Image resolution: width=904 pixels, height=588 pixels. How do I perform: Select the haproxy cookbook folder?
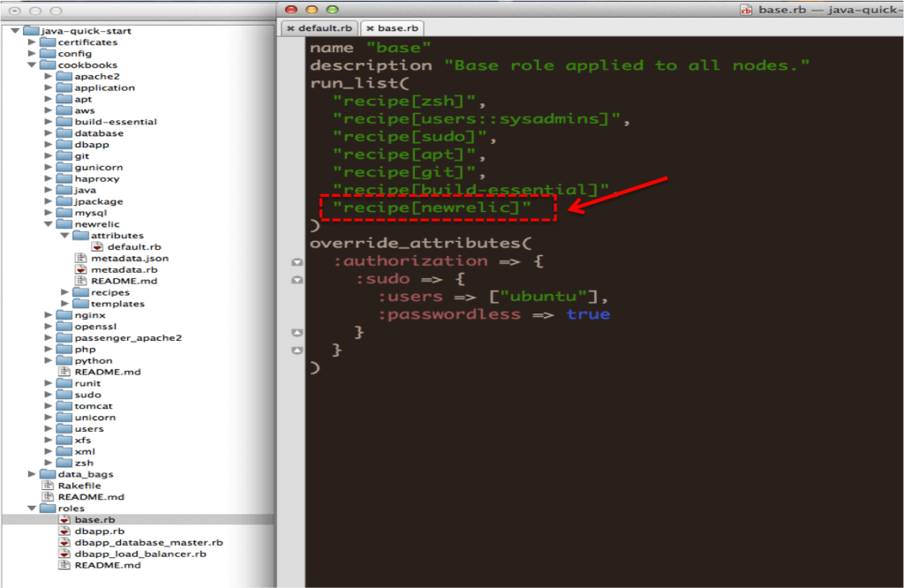point(96,178)
